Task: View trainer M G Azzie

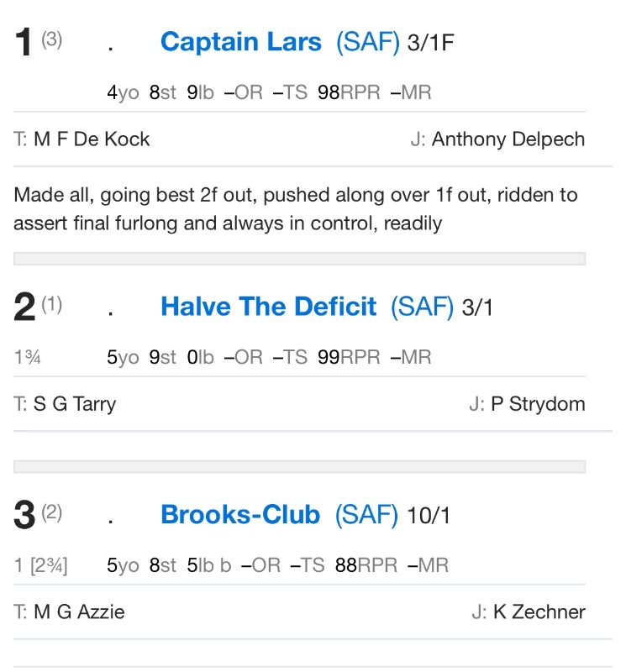Action: (79, 612)
